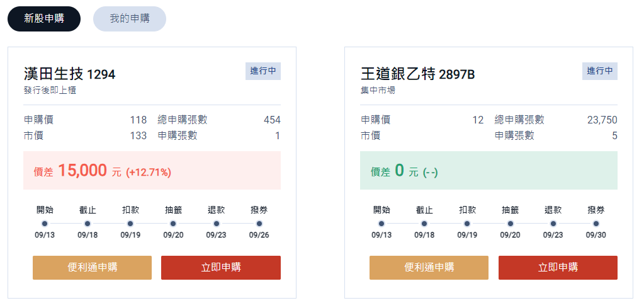Click the 集中市場 subtitle
Image resolution: width=644 pixels, height=303 pixels.
378,91
